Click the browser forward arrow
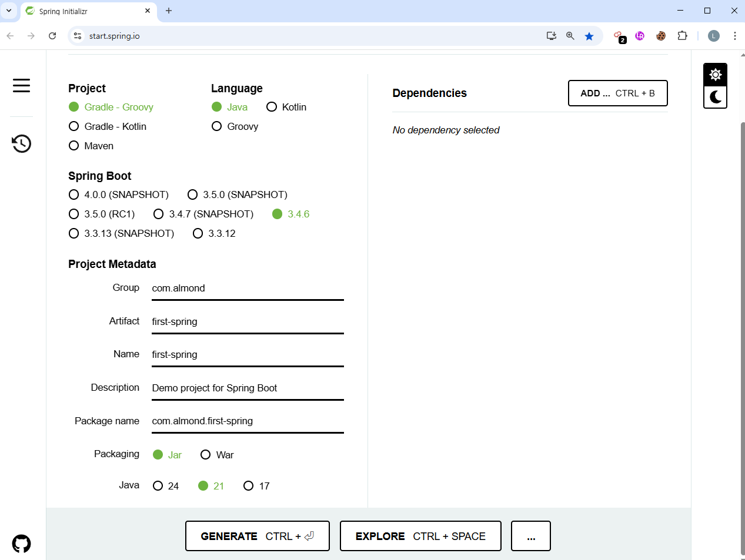 coord(31,36)
